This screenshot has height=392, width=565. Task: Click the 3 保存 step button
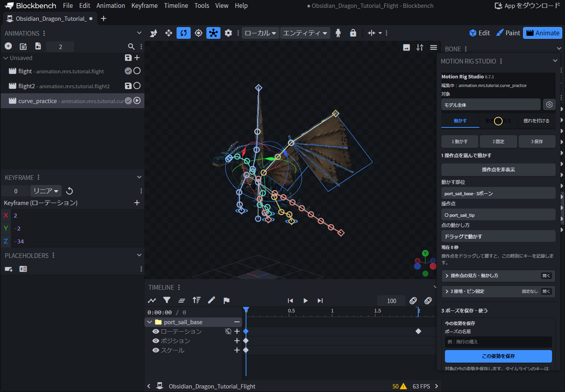(x=537, y=142)
